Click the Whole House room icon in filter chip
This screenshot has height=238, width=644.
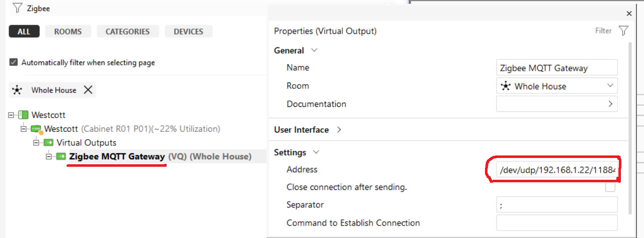(x=17, y=90)
